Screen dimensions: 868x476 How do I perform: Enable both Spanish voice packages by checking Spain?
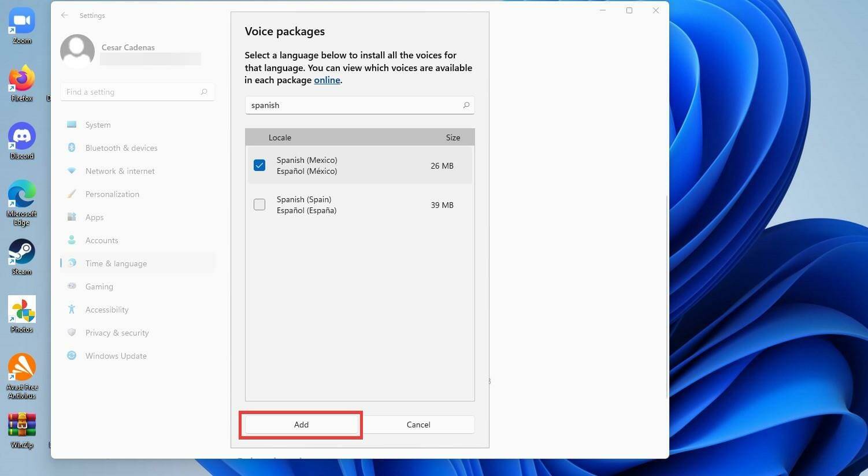coord(259,204)
